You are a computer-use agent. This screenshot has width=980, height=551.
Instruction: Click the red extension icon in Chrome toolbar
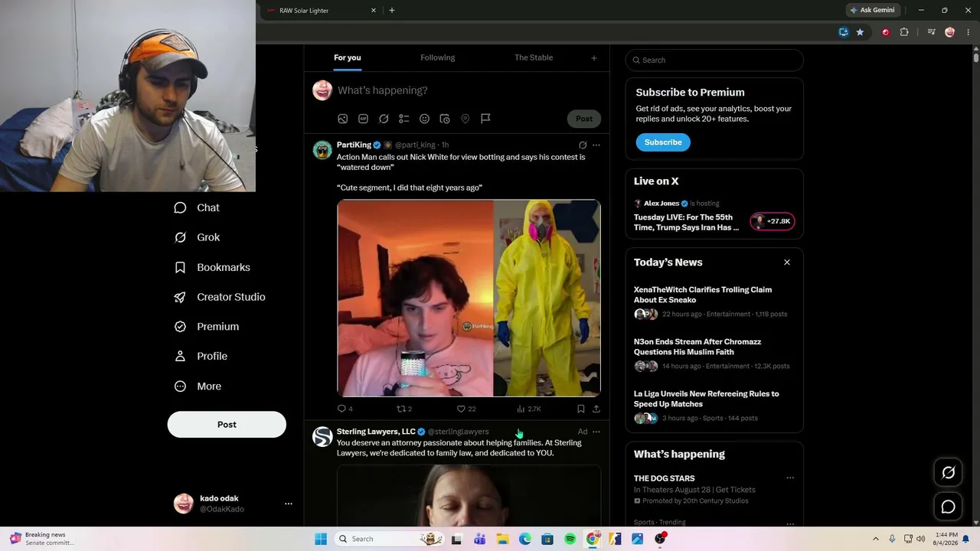tap(886, 32)
